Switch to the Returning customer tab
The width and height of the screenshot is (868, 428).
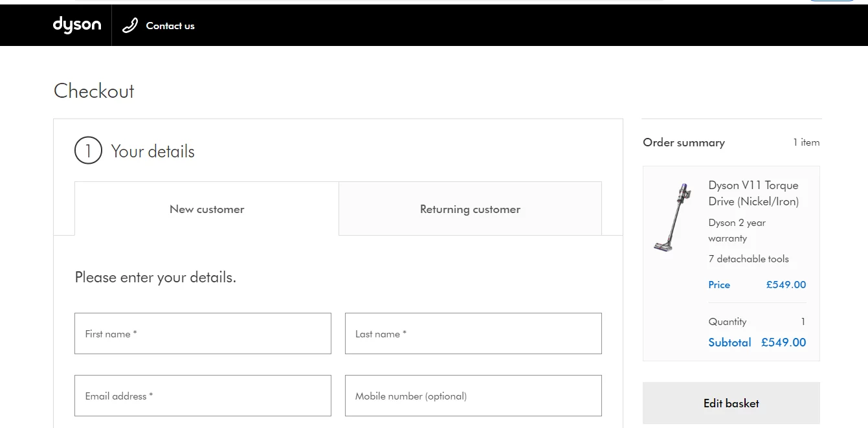(470, 208)
